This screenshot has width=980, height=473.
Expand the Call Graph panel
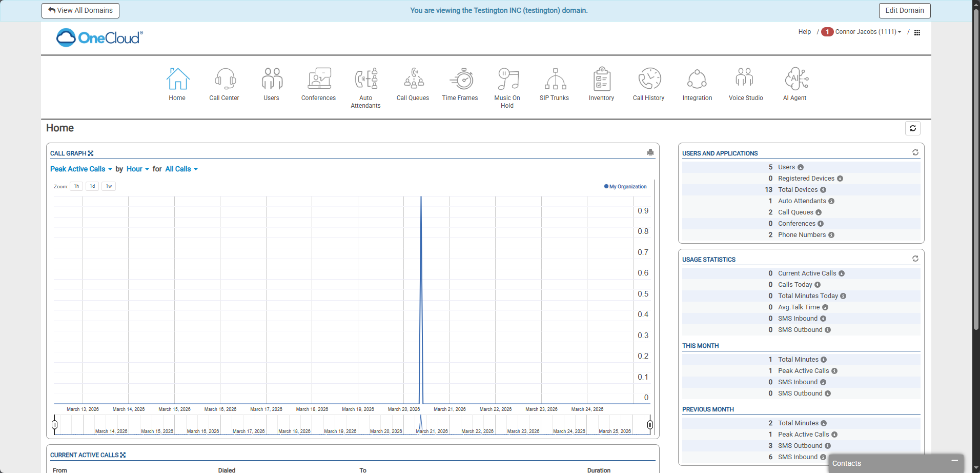pyautogui.click(x=91, y=153)
